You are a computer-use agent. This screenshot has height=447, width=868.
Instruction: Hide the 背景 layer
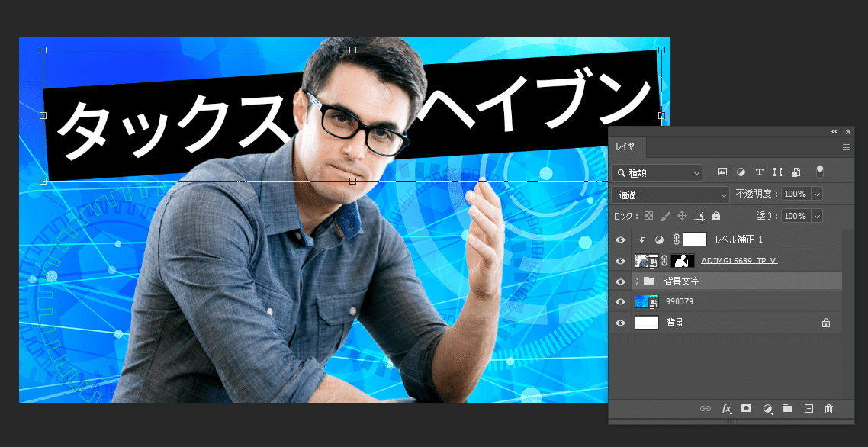[621, 323]
